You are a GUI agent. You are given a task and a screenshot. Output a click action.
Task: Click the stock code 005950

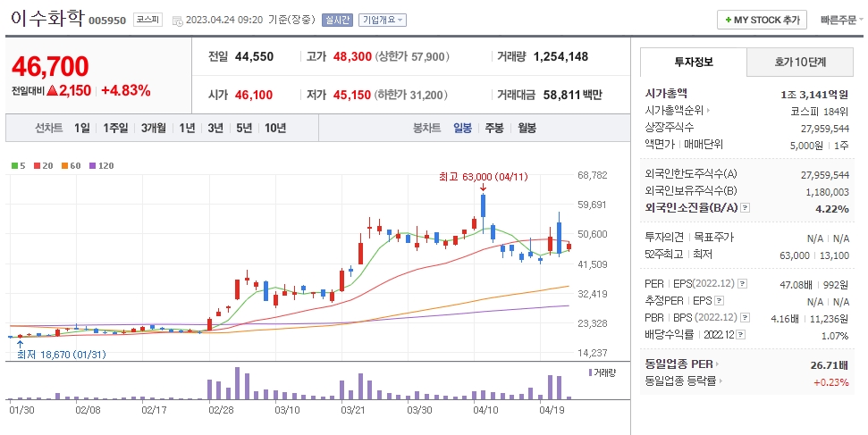pyautogui.click(x=107, y=21)
